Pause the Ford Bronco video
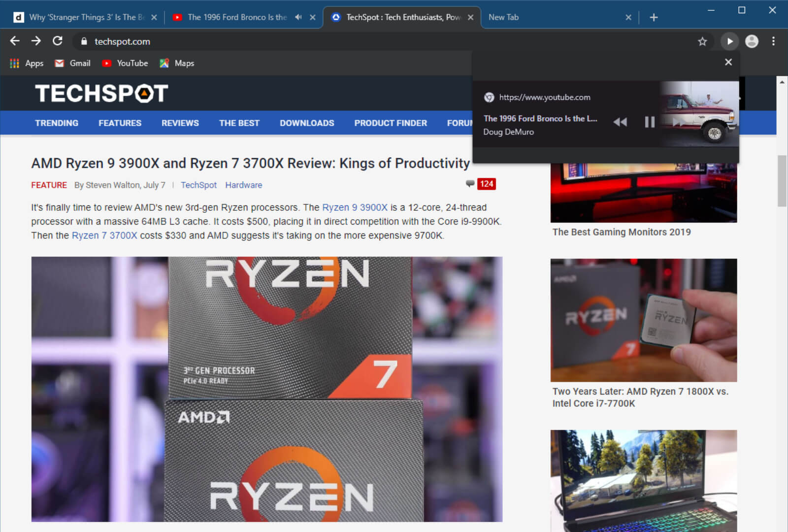The width and height of the screenshot is (788, 532). [650, 122]
